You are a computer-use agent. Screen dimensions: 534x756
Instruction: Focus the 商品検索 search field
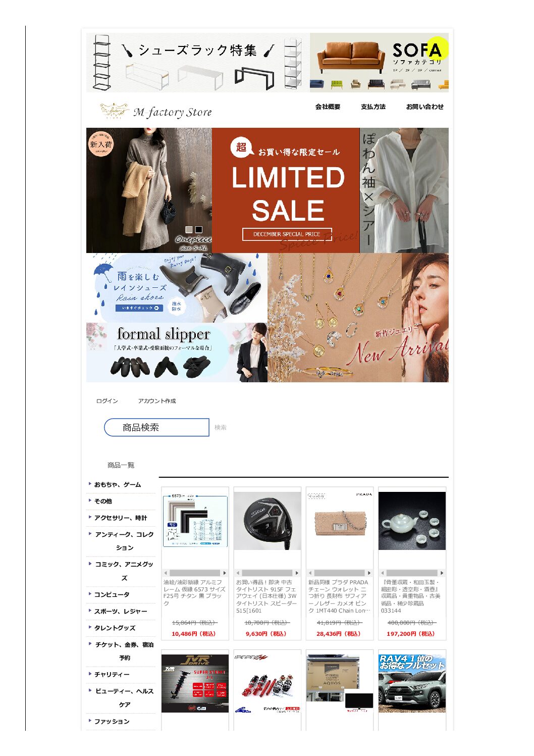tap(156, 427)
